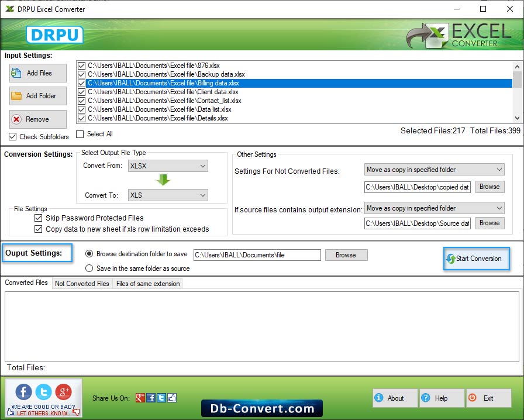Click the Start Conversion button
This screenshot has width=524, height=420.
pyautogui.click(x=477, y=259)
